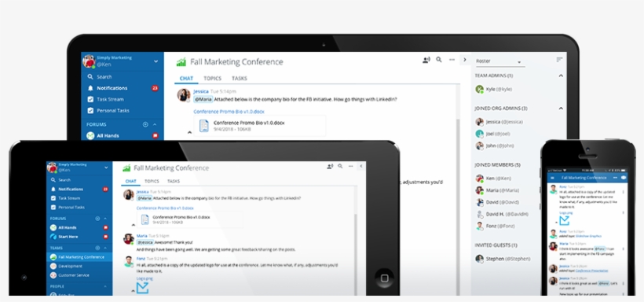This screenshot has width=644, height=302.
Task: Open the hamburger menu on the phone
Action: pos(552,178)
